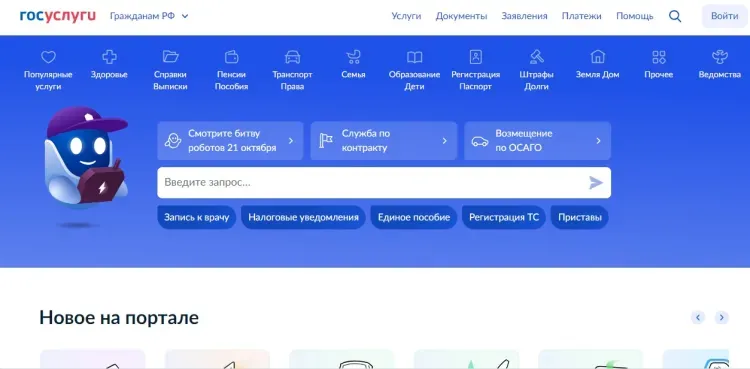This screenshot has width=750, height=369.
Task: Show previous items in Новое на портале carousel
Action: point(698,317)
